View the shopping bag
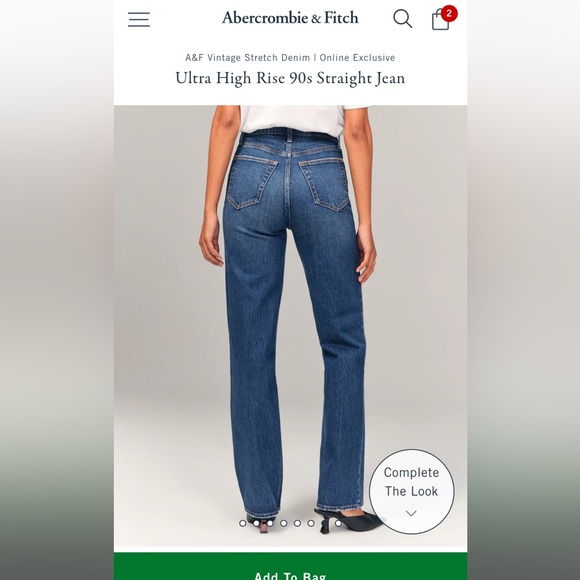Image resolution: width=580 pixels, height=580 pixels. click(x=440, y=20)
